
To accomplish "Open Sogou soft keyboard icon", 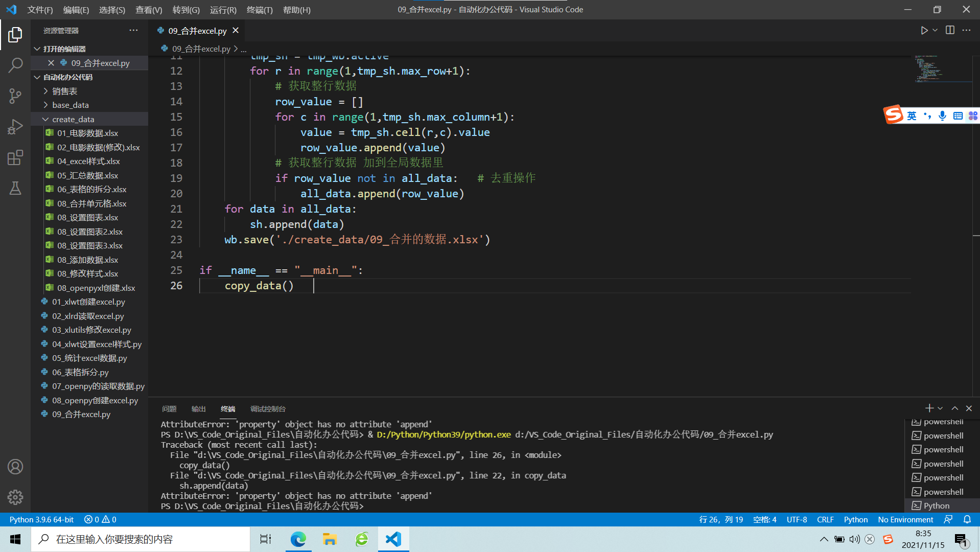I will (x=958, y=116).
